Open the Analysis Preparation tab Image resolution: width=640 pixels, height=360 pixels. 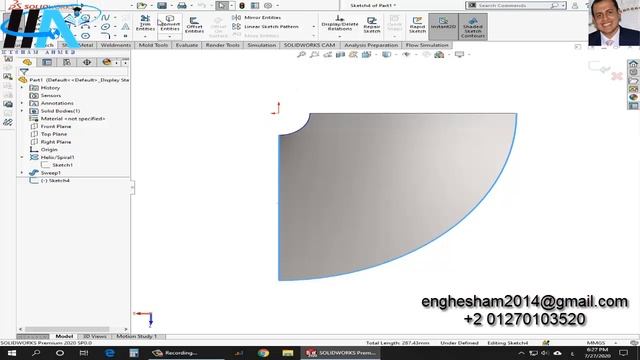[x=371, y=45]
